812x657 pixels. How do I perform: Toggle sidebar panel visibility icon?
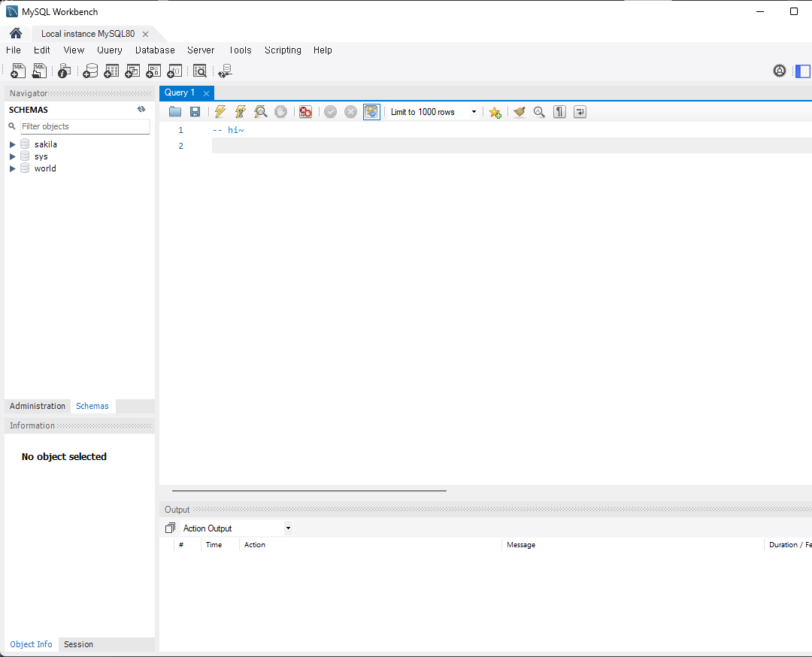point(803,71)
